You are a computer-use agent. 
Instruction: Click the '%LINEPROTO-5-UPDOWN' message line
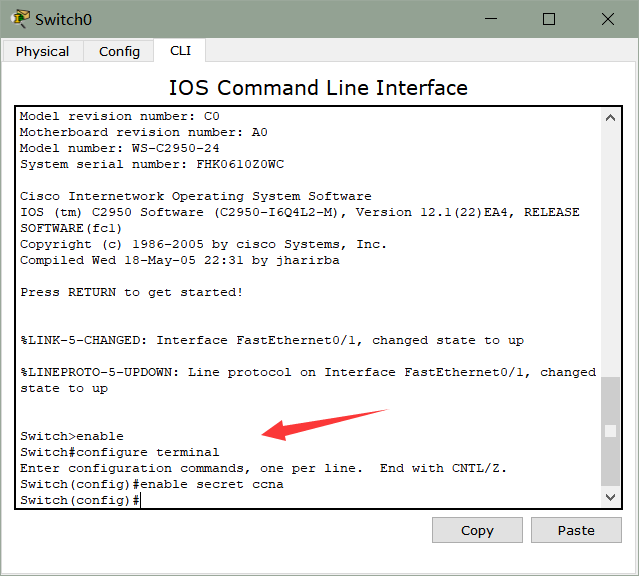(x=308, y=372)
